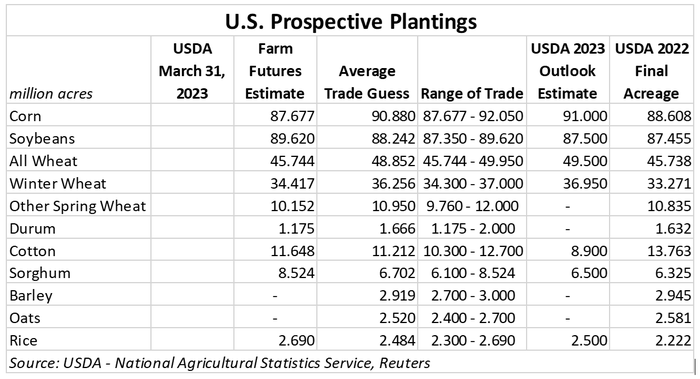Click All Wheat range 45.744 - 49.950

click(472, 161)
